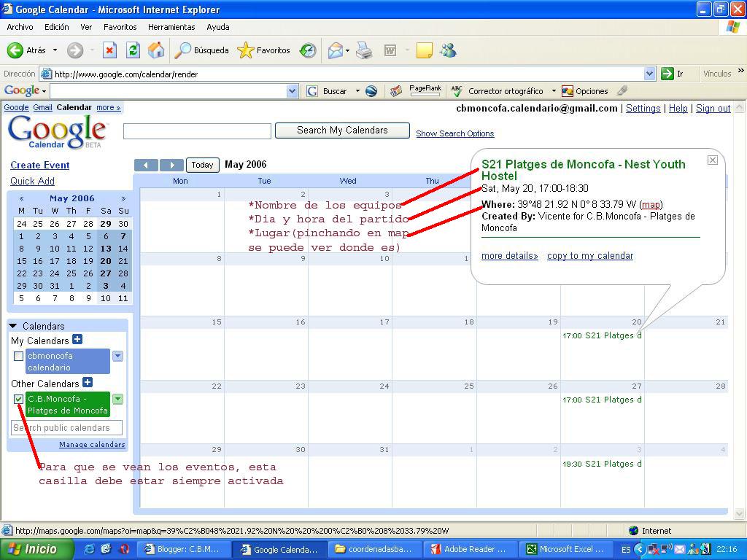747x560 pixels.
Task: Open the Messenger people icon
Action: (x=449, y=50)
